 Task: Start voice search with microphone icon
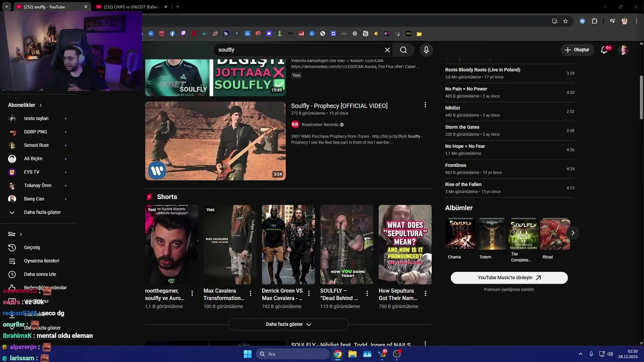pos(426,50)
